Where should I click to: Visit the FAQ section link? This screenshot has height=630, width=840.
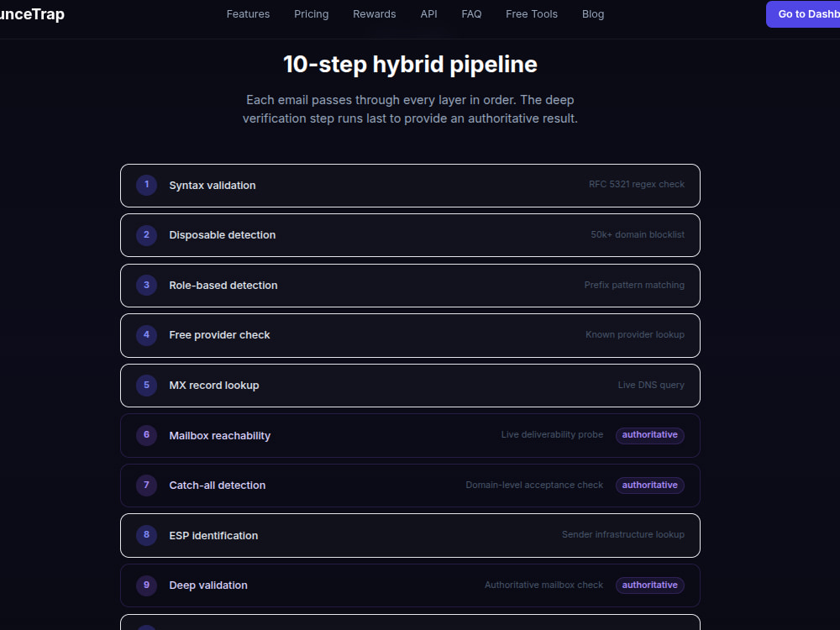click(471, 14)
